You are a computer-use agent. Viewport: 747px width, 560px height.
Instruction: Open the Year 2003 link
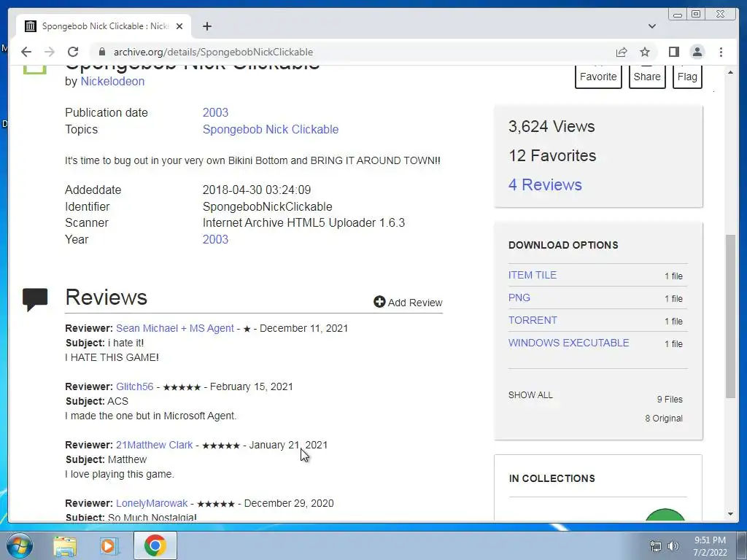215,239
